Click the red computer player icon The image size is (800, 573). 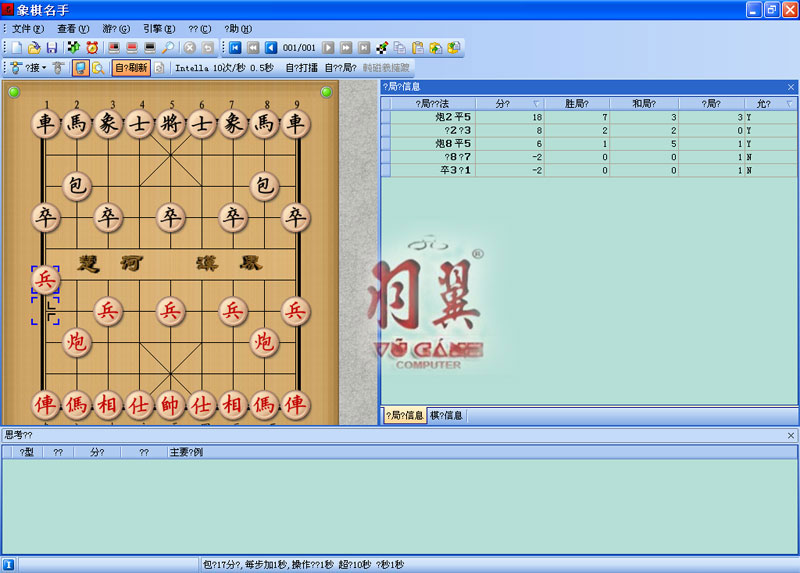point(132,48)
